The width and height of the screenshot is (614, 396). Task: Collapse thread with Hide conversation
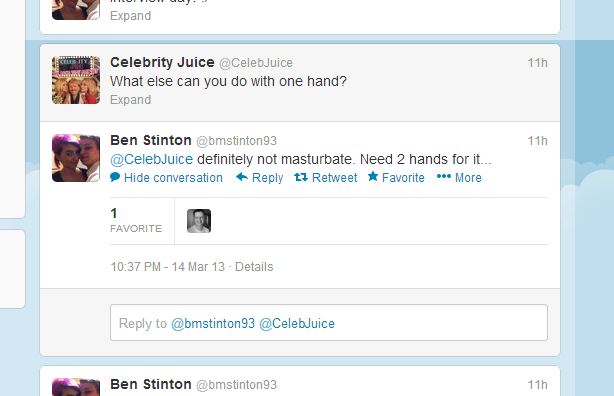point(173,178)
